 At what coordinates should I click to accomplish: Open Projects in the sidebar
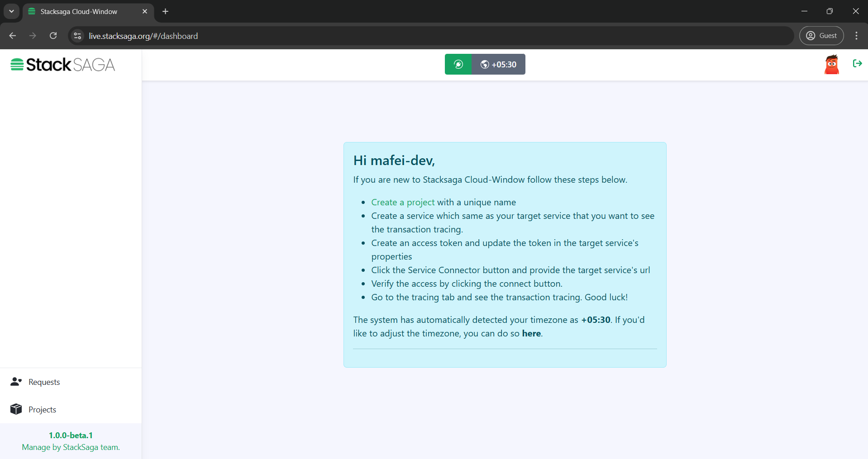click(x=71, y=410)
